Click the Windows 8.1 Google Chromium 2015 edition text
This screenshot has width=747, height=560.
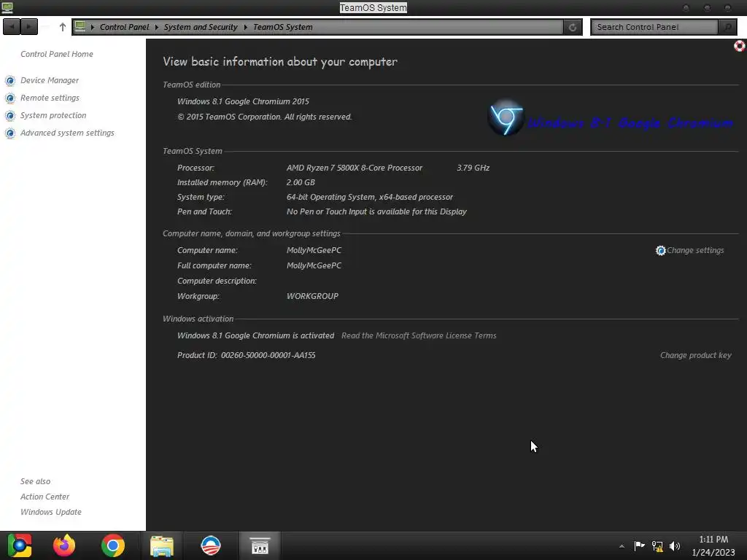click(x=243, y=101)
